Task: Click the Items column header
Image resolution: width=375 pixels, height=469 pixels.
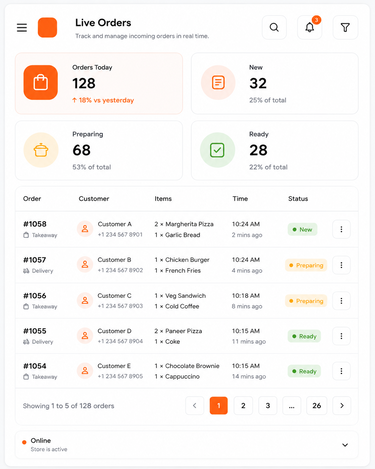Action: (163, 199)
